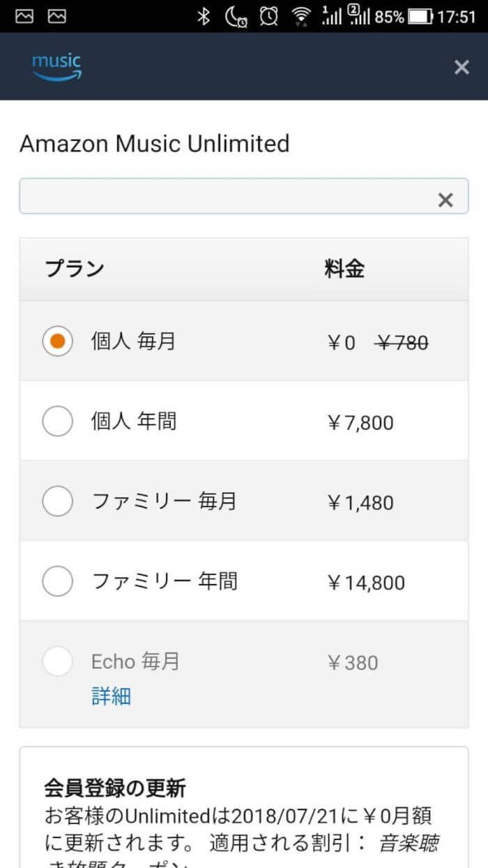Choose the ファミリー 年間 plan radio button
Screen dimensions: 488x868
pos(57,582)
